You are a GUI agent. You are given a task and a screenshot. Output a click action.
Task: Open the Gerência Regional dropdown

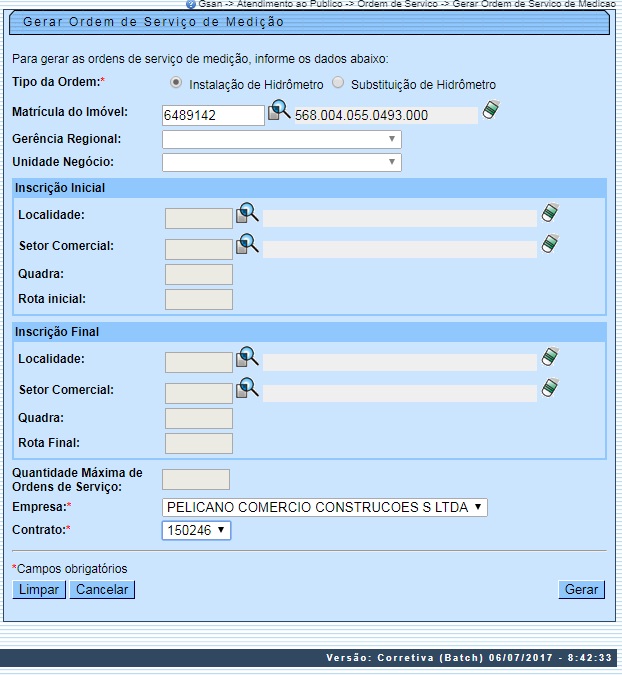click(x=282, y=139)
